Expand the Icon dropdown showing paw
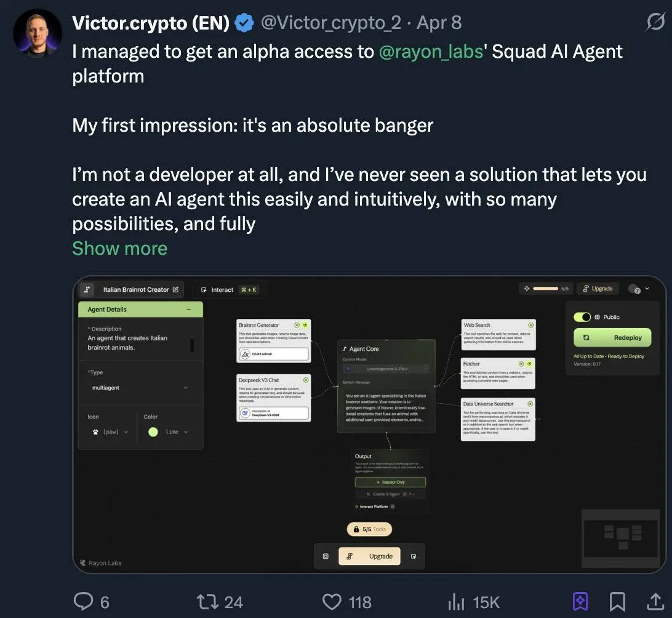 (111, 432)
